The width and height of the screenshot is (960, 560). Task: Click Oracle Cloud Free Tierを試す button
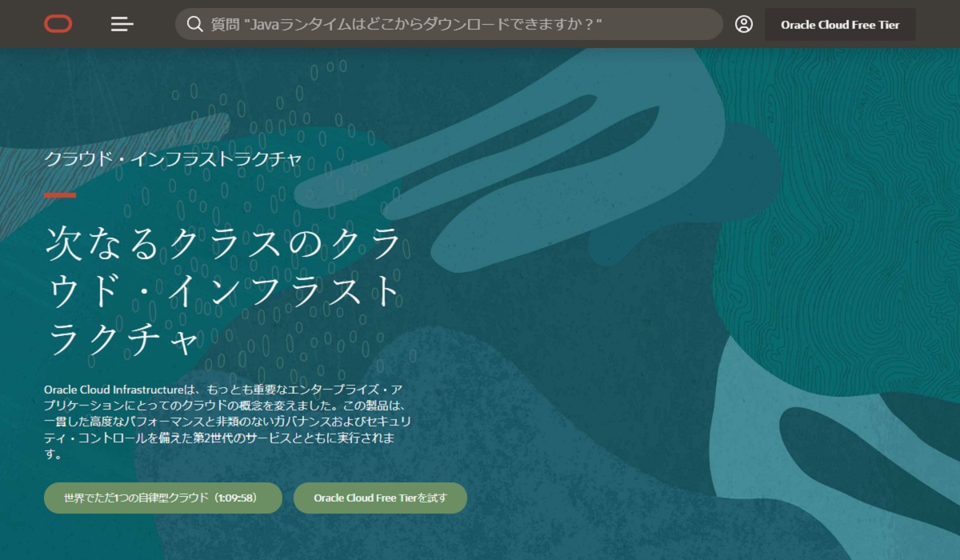[x=380, y=498]
